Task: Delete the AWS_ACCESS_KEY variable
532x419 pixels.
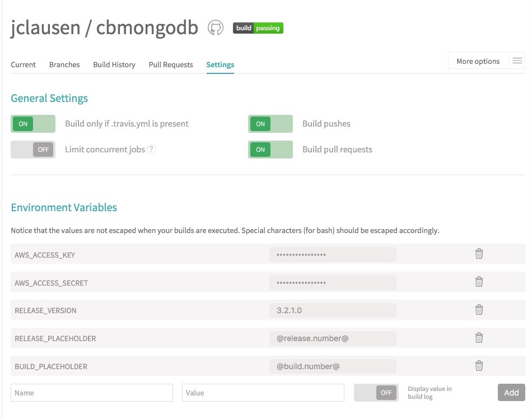Action: pos(479,254)
